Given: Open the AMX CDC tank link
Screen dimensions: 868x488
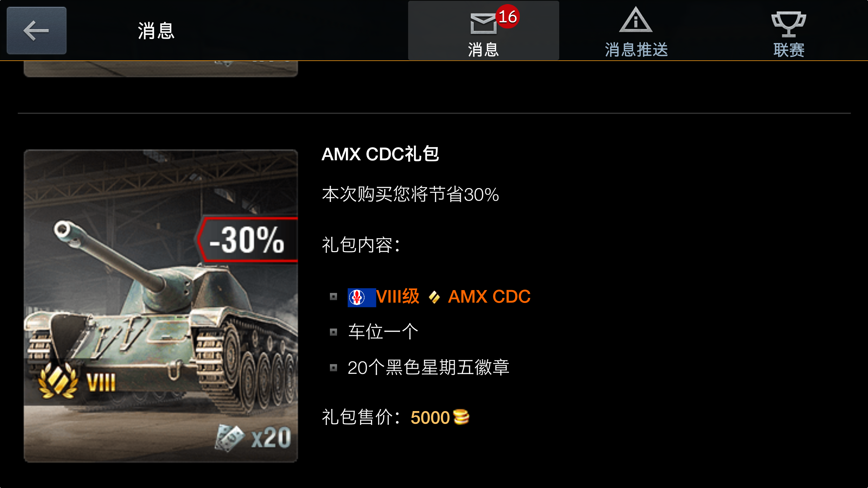Looking at the screenshot, I should (489, 297).
